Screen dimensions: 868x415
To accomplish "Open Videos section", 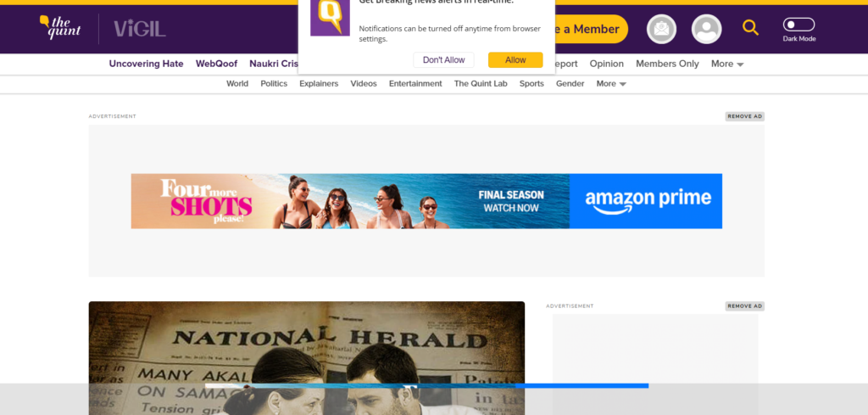I will (363, 84).
